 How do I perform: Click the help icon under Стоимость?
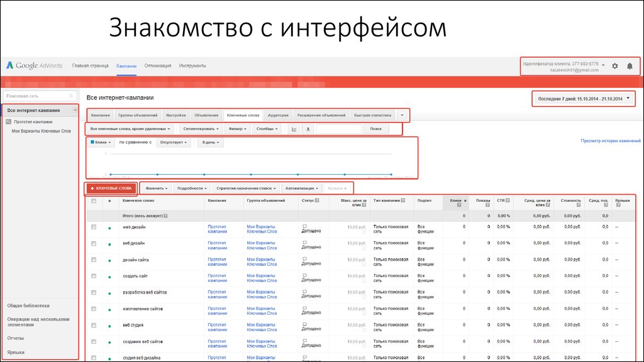click(579, 205)
